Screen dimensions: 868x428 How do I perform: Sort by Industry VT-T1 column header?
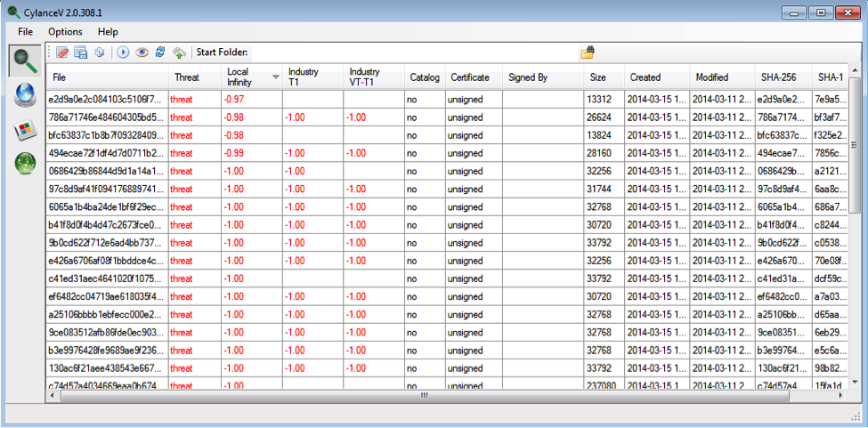pyautogui.click(x=374, y=77)
